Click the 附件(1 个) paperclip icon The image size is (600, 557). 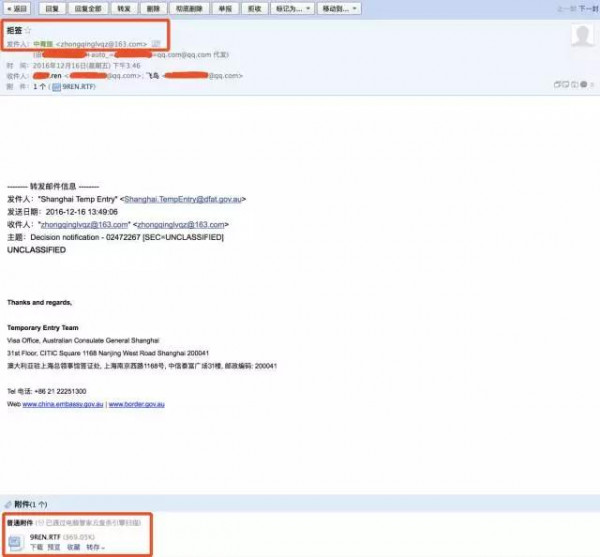[x=8, y=505]
